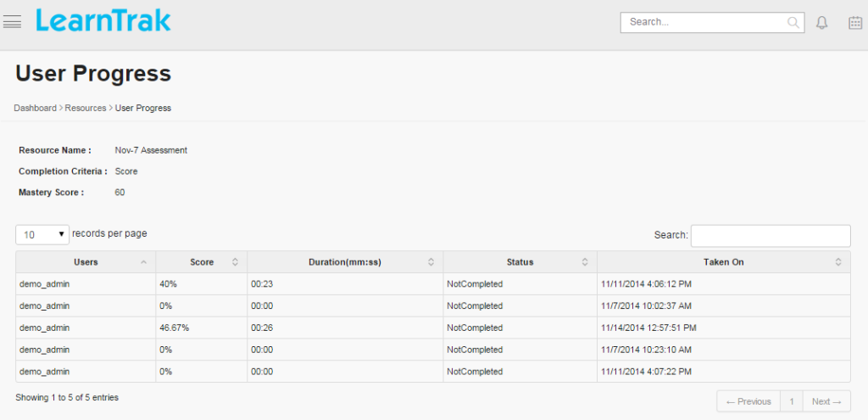Select the 46.67% score cell
The height and width of the screenshot is (420, 868).
(202, 328)
